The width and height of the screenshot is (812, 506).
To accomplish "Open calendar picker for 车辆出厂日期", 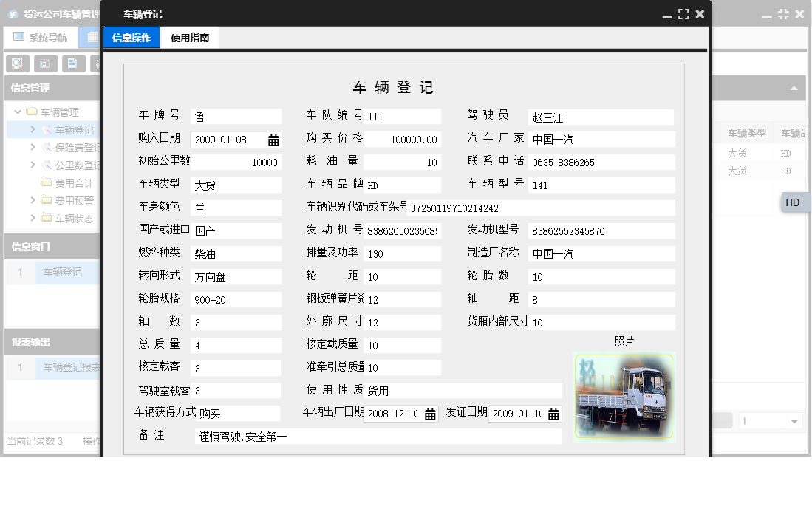I will [x=430, y=414].
